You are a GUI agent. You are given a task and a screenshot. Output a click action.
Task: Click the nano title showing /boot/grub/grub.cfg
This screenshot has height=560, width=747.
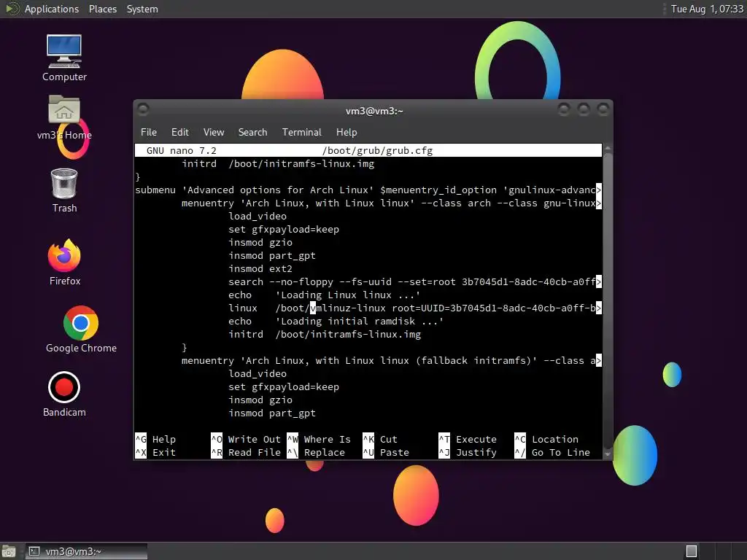click(377, 150)
